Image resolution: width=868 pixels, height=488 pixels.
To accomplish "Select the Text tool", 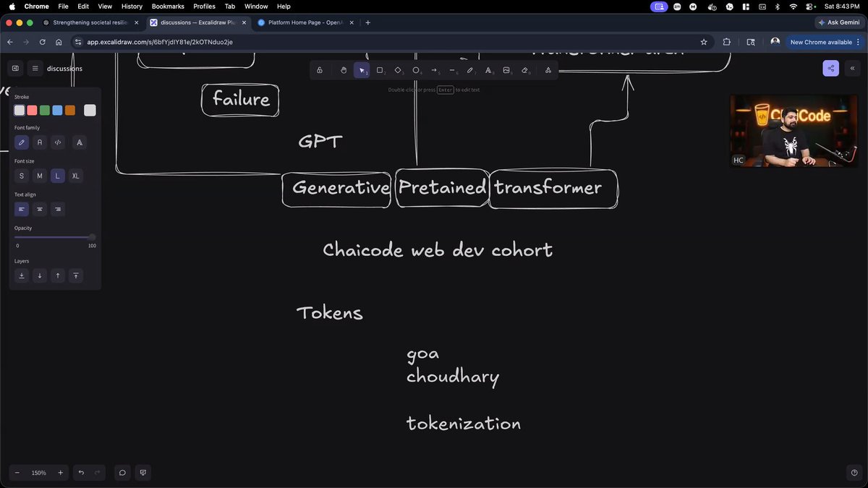I will 488,70.
